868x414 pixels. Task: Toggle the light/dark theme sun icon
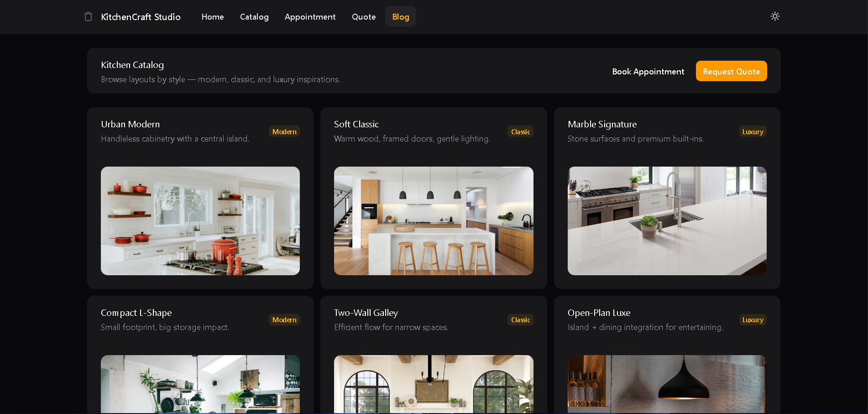(x=775, y=16)
